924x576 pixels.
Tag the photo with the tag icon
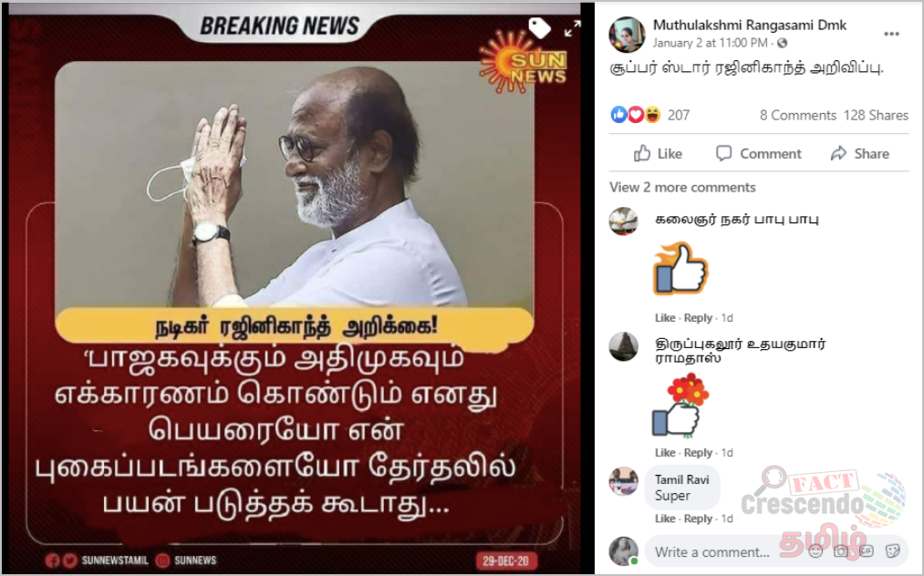pos(539,27)
